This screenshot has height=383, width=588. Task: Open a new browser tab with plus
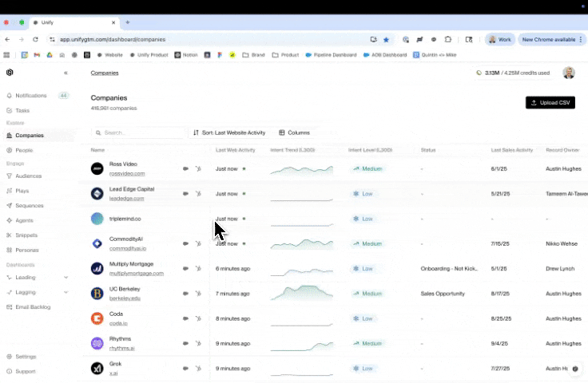(128, 22)
